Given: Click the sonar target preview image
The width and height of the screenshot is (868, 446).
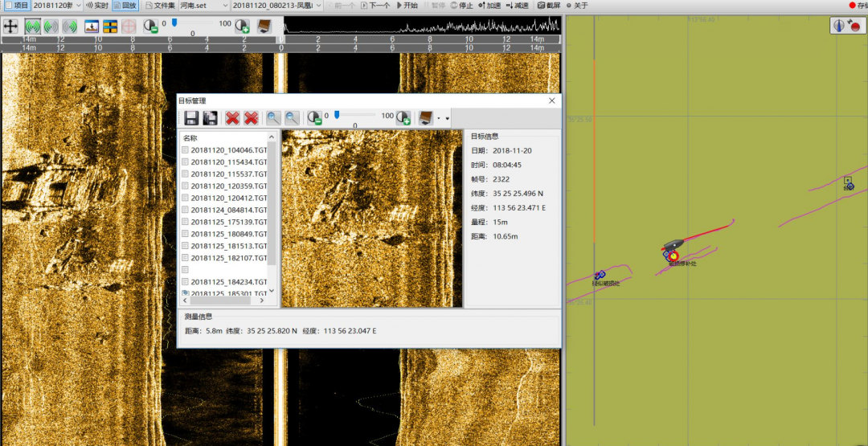Looking at the screenshot, I should click(371, 218).
